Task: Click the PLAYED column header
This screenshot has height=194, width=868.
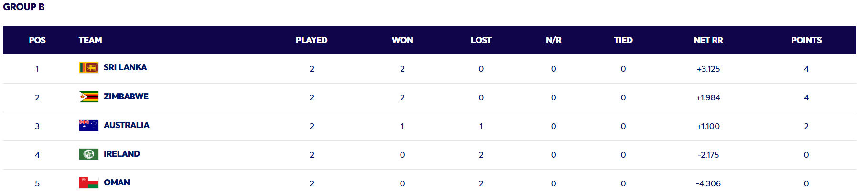Action: [311, 40]
